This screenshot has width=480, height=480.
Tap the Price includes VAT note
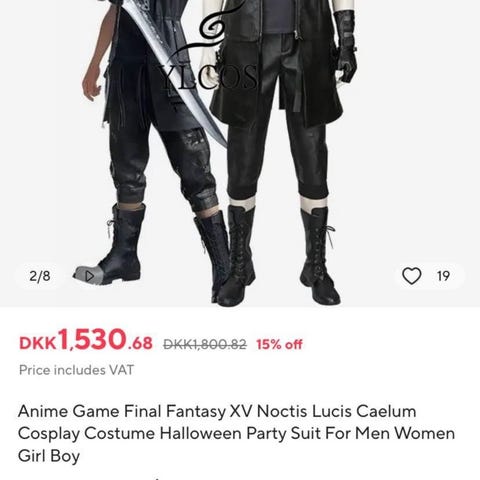pyautogui.click(x=76, y=370)
